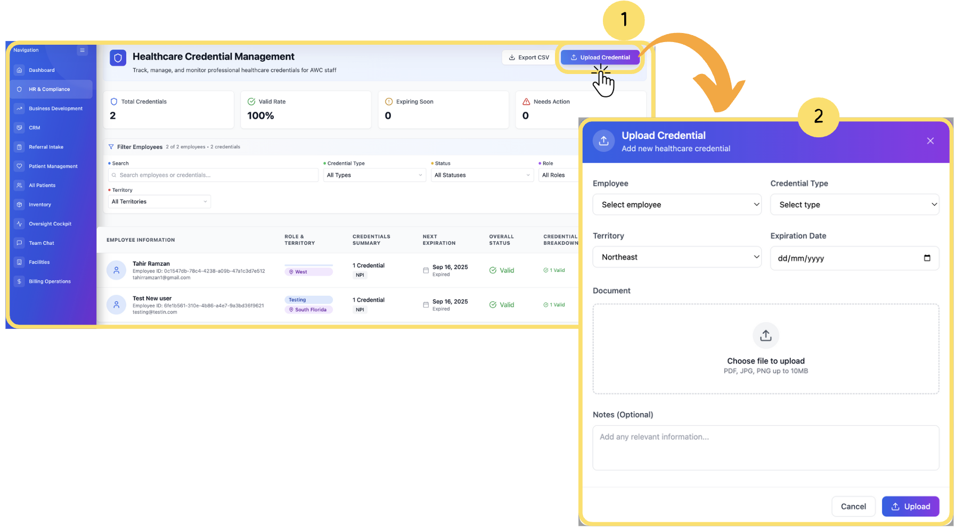The image size is (980, 528).
Task: Open Patient Management in the sidebar
Action: 53,166
